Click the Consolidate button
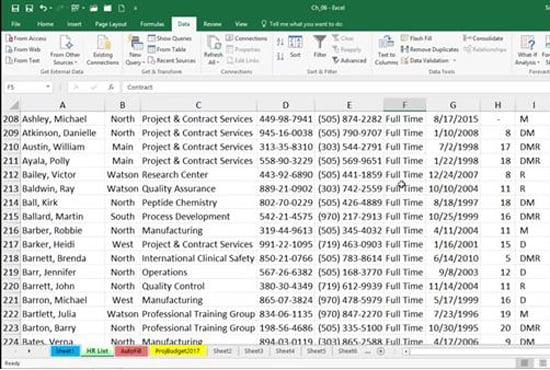 click(483, 38)
